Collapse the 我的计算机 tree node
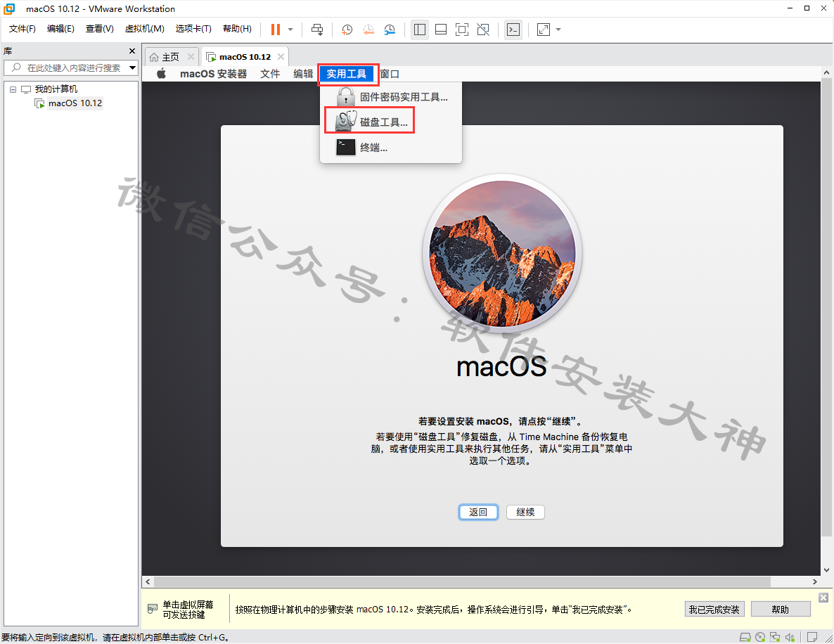 13,89
